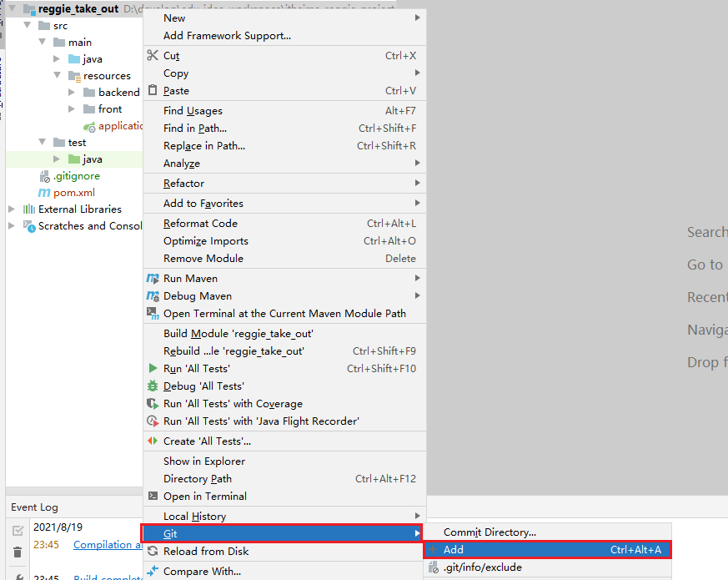Click the coverage shield icon for Run with Coverage
Viewport: 728px width, 580px height.
(x=153, y=404)
